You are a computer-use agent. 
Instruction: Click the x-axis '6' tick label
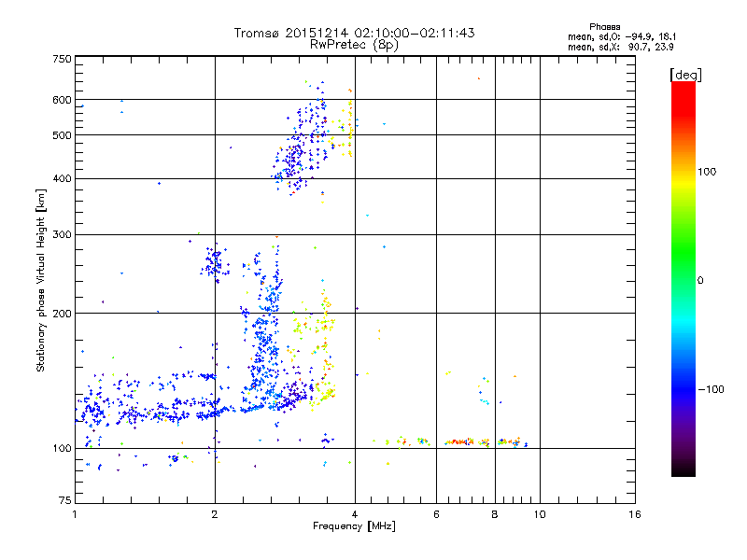pos(436,514)
